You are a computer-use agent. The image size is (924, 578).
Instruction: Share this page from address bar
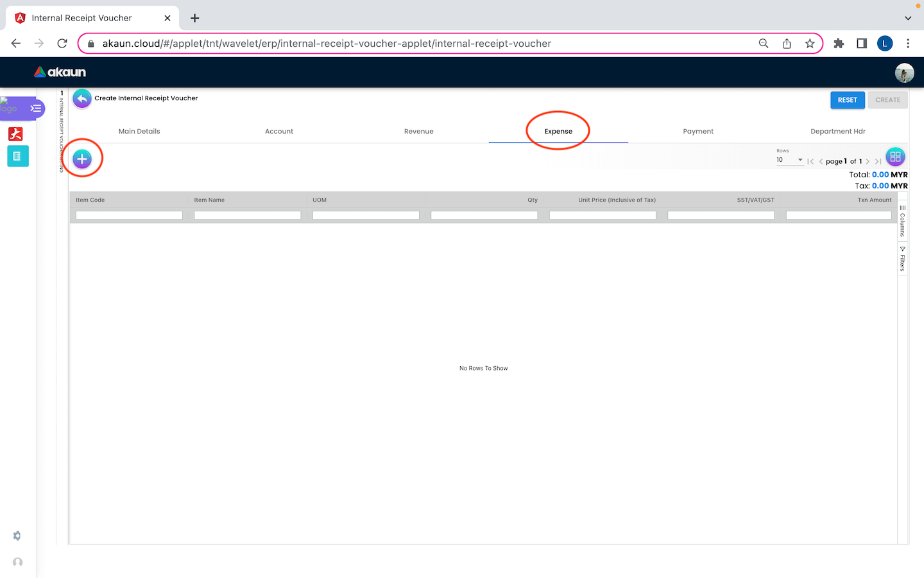[x=787, y=44]
